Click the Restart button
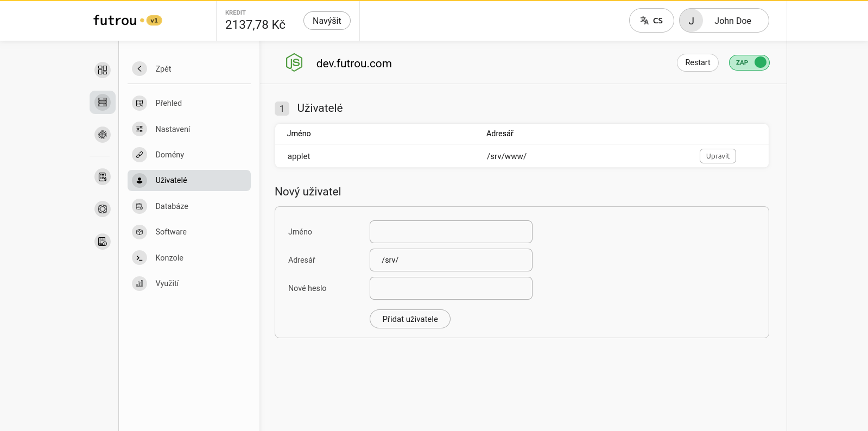This screenshot has height=431, width=868. pyautogui.click(x=698, y=62)
